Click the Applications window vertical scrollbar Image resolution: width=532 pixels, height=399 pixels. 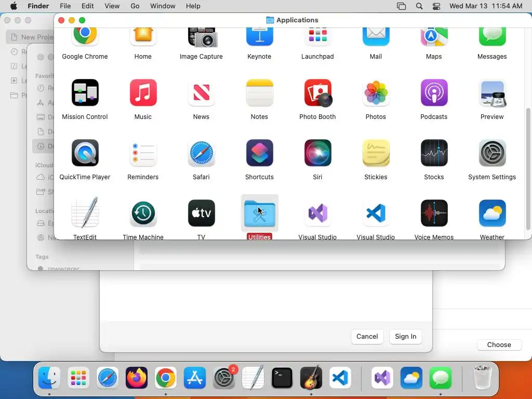(528, 169)
